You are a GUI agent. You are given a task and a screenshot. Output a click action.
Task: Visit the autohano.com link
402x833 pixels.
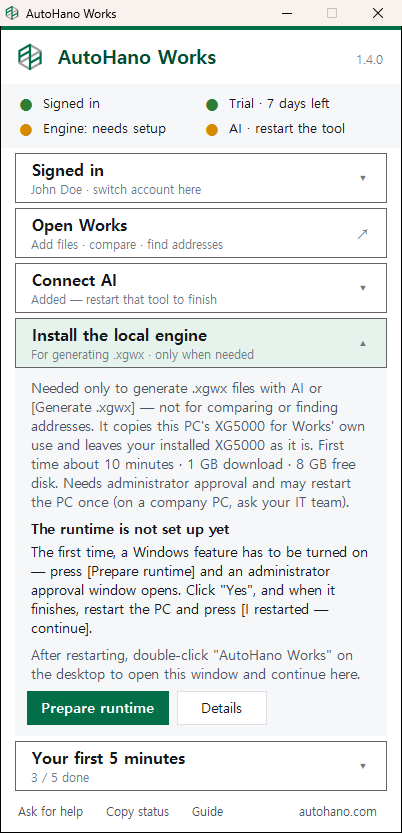tap(338, 812)
